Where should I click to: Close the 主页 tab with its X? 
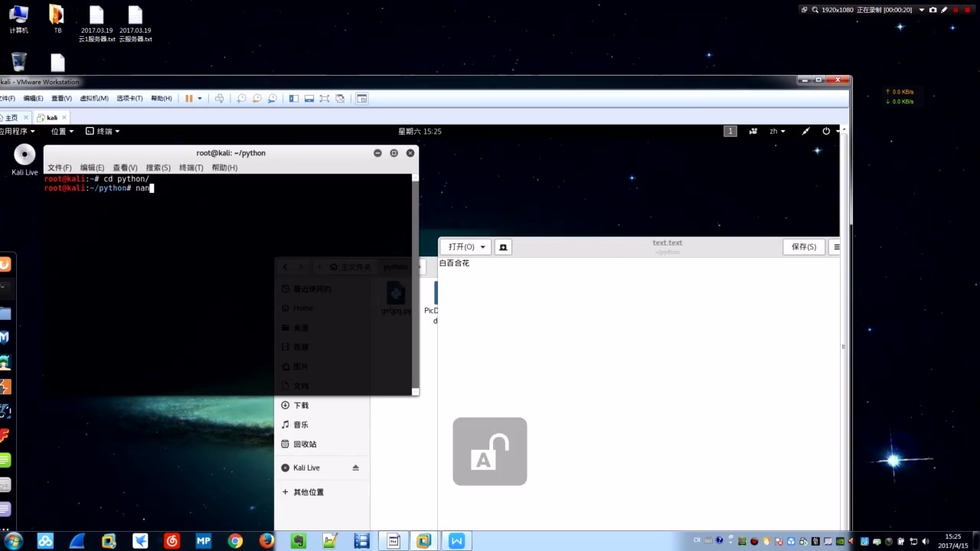tap(26, 117)
